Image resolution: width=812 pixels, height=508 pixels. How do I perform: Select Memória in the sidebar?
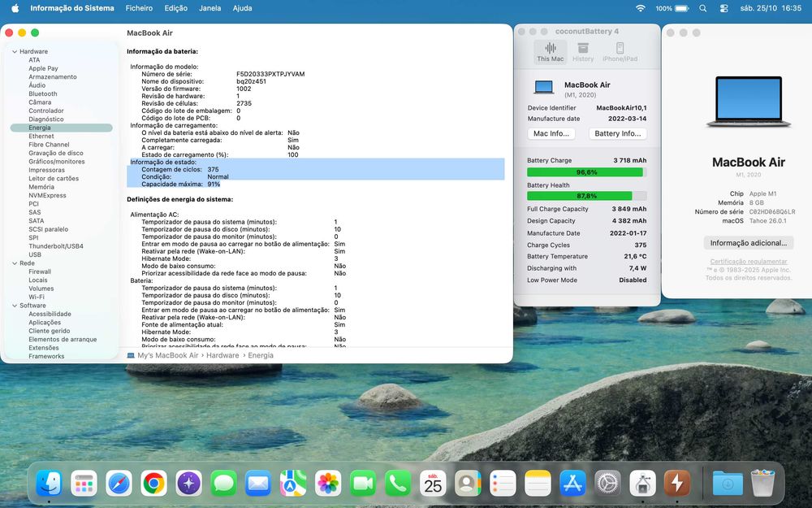[x=41, y=187]
